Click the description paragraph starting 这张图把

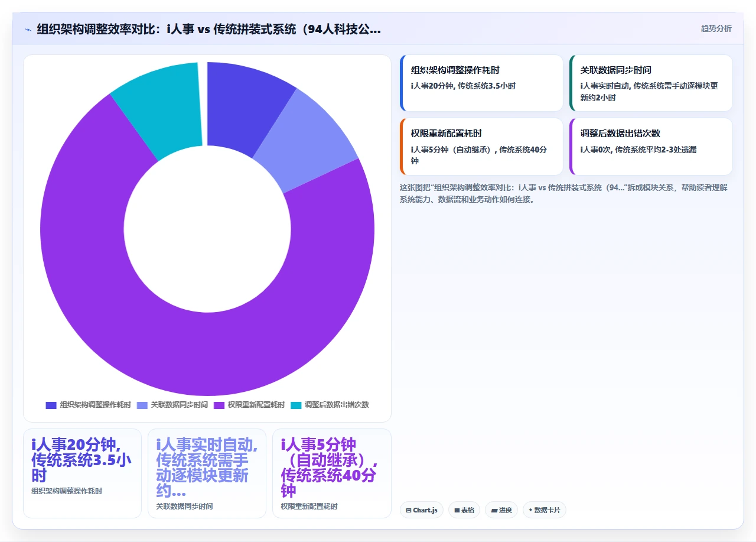point(563,193)
